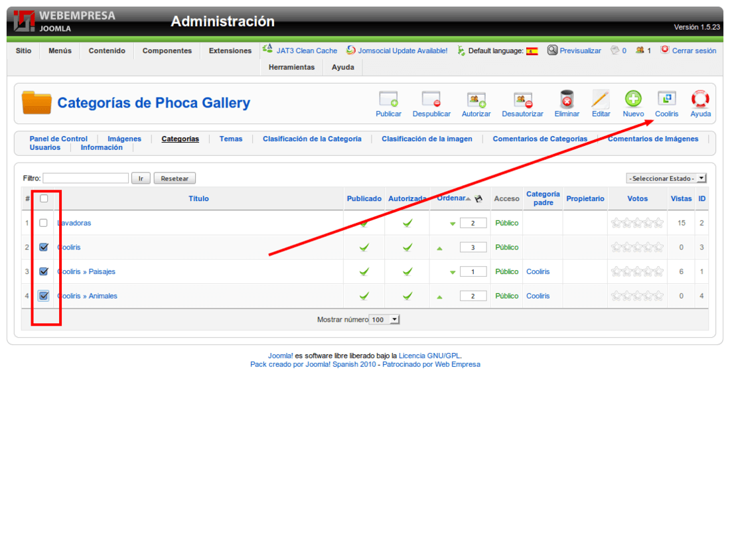Click vote stars in Lavadoras row
This screenshot has width=730, height=560.
pyautogui.click(x=637, y=223)
